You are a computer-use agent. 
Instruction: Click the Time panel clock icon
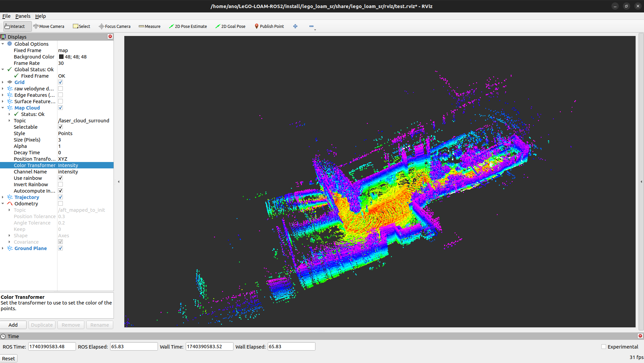pos(3,336)
